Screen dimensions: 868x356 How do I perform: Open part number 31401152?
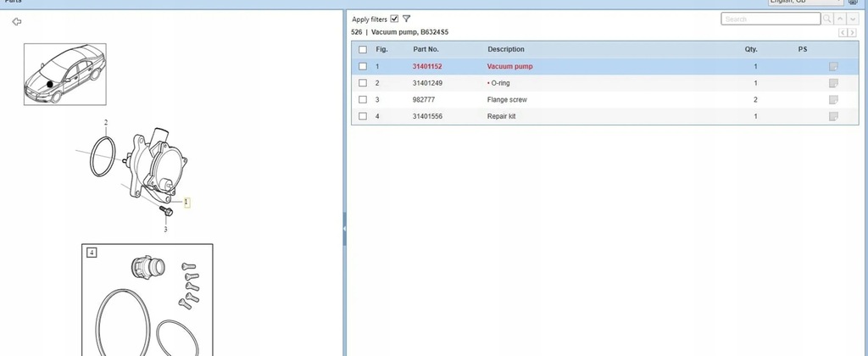pyautogui.click(x=427, y=66)
